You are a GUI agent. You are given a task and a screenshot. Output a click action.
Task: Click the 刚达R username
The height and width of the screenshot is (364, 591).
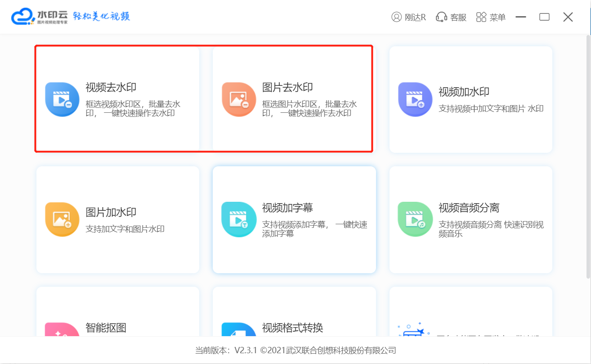pyautogui.click(x=415, y=18)
